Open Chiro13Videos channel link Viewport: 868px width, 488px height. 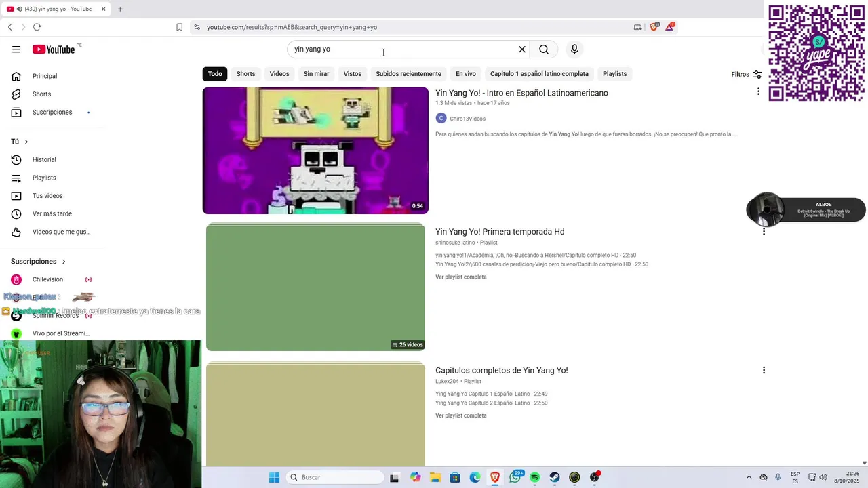pos(467,119)
